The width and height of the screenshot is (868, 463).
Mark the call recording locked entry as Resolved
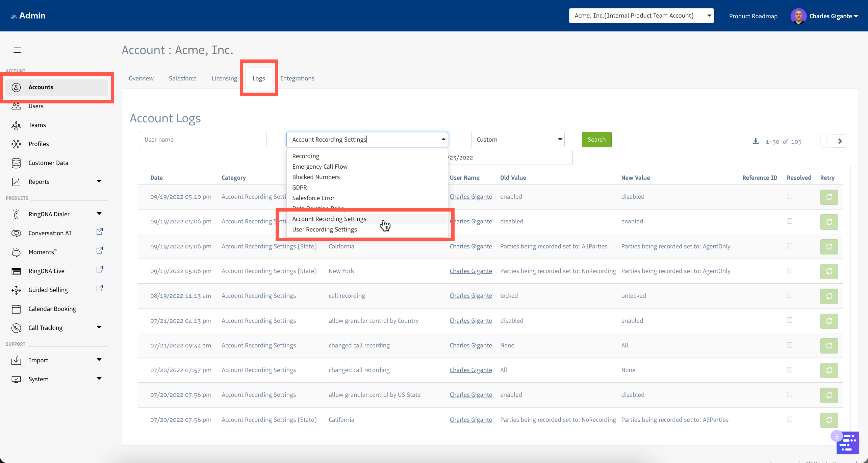click(x=789, y=295)
